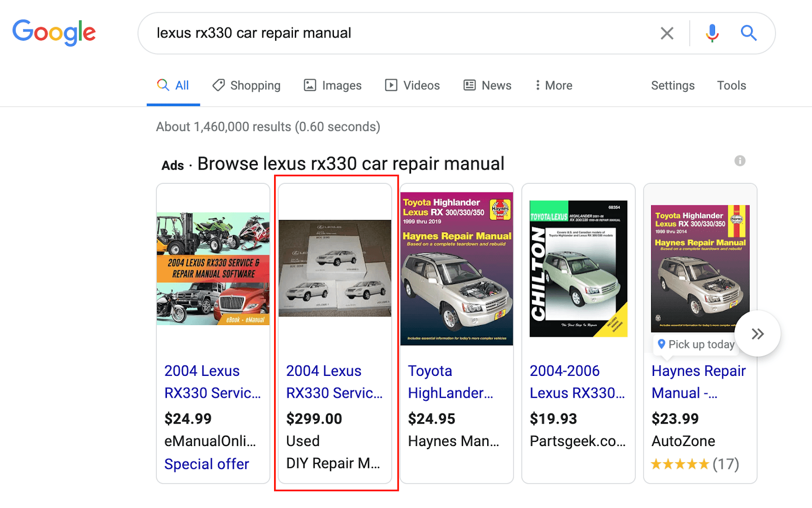Submit search with magnifying glass icon
The width and height of the screenshot is (812, 508).
(x=749, y=33)
